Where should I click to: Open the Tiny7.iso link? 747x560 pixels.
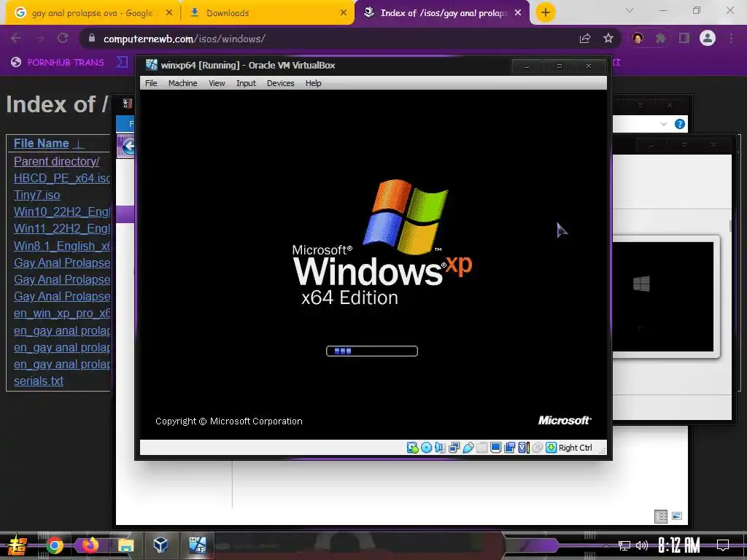click(x=36, y=195)
